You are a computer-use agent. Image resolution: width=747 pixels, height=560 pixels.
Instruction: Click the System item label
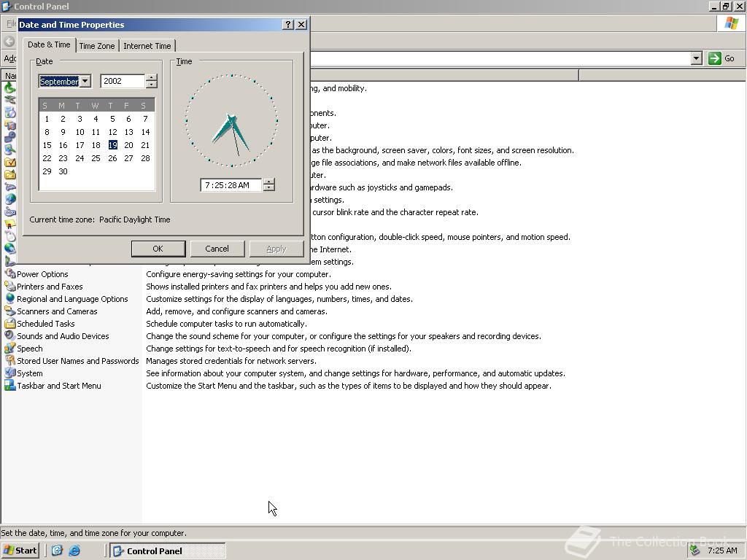point(29,373)
